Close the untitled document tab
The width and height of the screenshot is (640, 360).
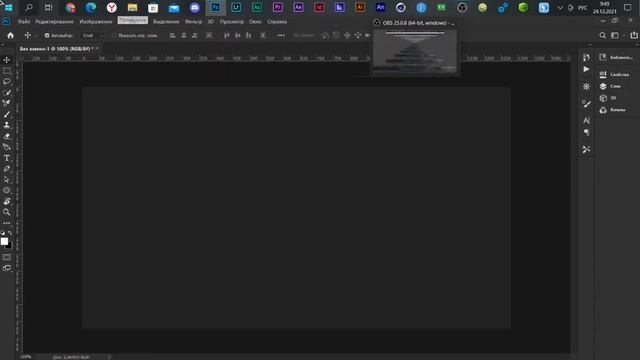click(x=97, y=48)
